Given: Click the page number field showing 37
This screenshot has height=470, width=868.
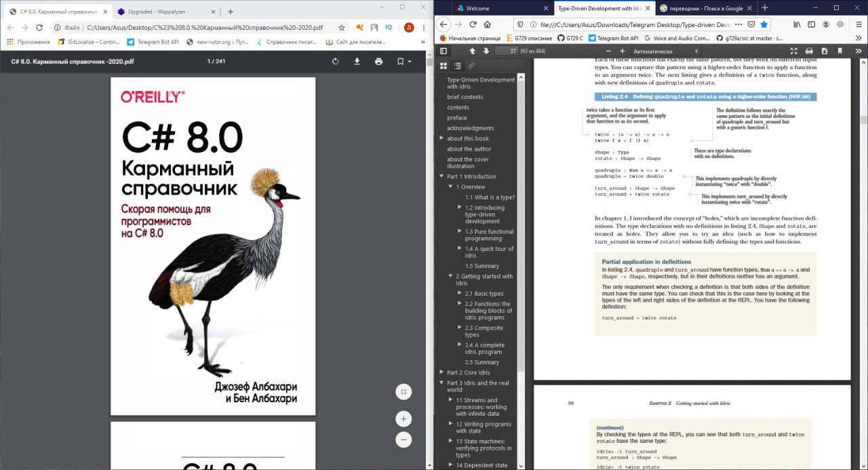Looking at the screenshot, I should point(506,51).
